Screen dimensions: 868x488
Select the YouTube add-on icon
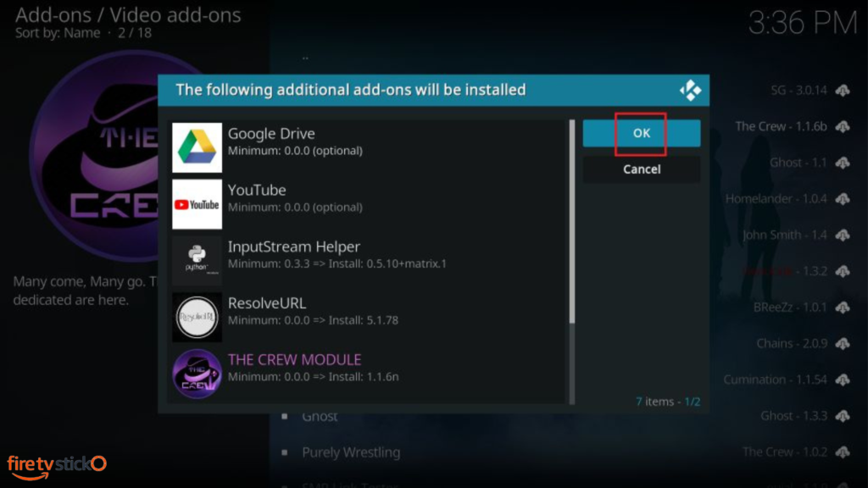click(x=197, y=204)
